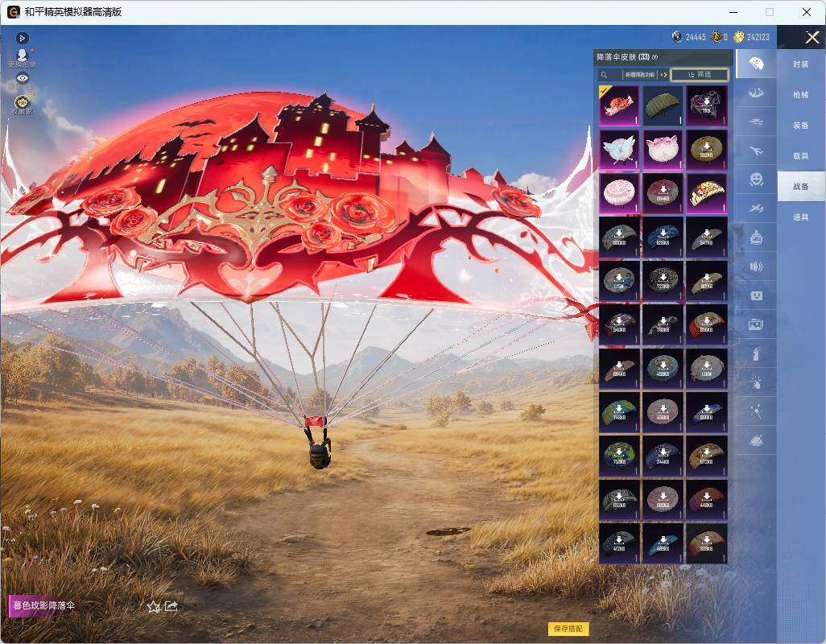Switch to the 时装 tab
Image resolution: width=826 pixels, height=644 pixels.
[801, 64]
